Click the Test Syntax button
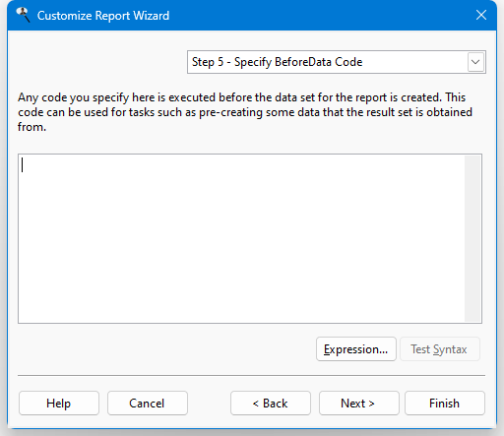Image resolution: width=504 pixels, height=436 pixels. [440, 349]
